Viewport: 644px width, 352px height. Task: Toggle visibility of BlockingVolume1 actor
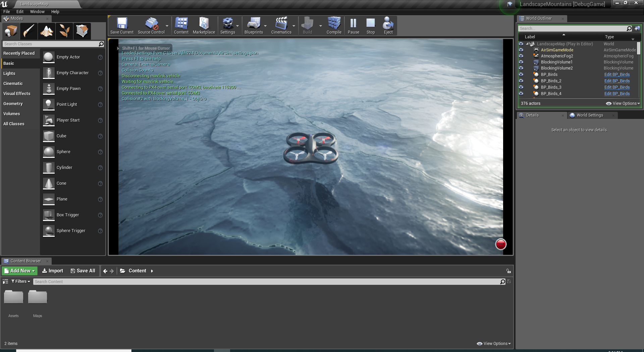coord(521,62)
